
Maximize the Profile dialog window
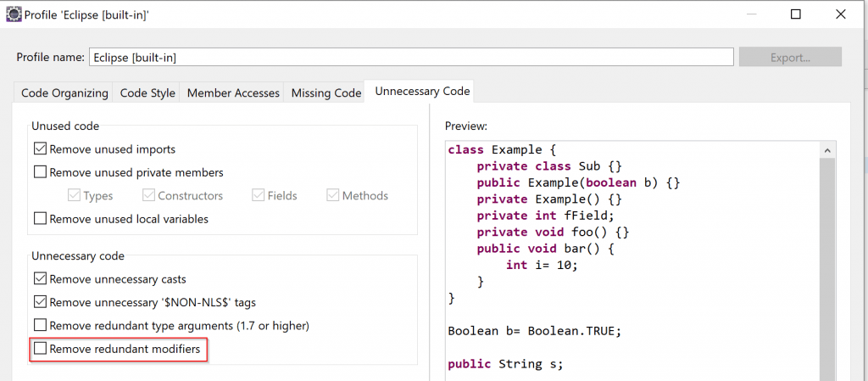[x=795, y=14]
